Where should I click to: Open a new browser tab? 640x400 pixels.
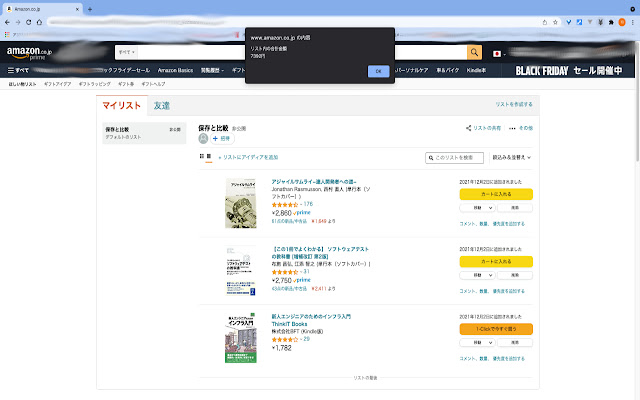90,9
